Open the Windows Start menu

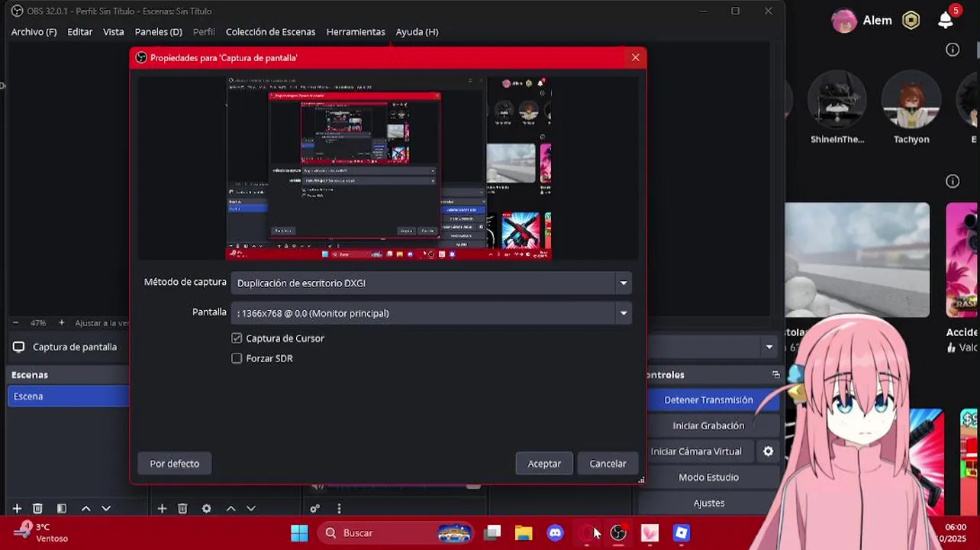[x=299, y=533]
